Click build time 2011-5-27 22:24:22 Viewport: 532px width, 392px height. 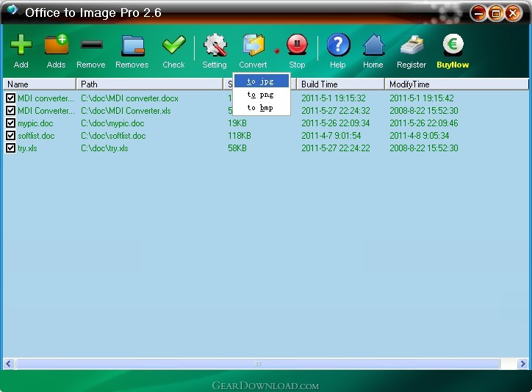point(336,148)
